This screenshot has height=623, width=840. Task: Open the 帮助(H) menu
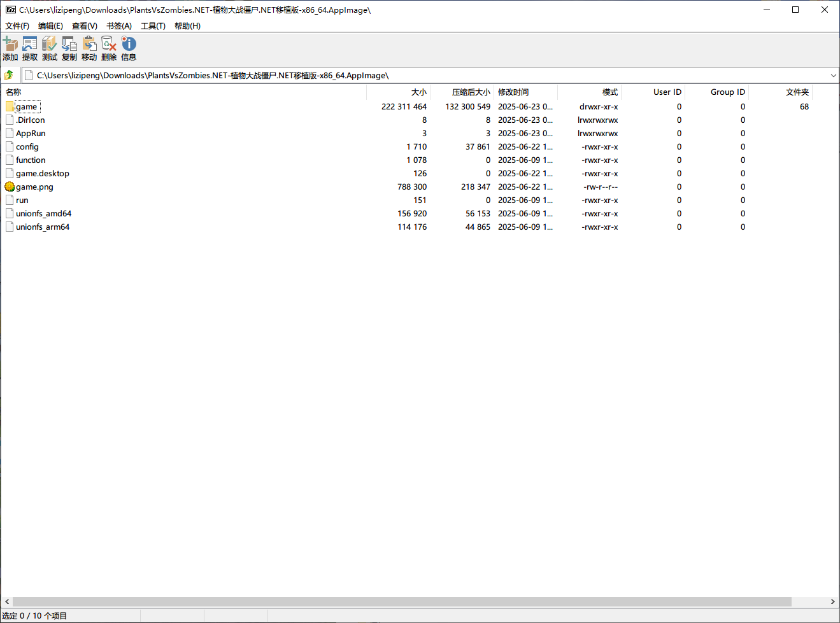pyautogui.click(x=187, y=26)
